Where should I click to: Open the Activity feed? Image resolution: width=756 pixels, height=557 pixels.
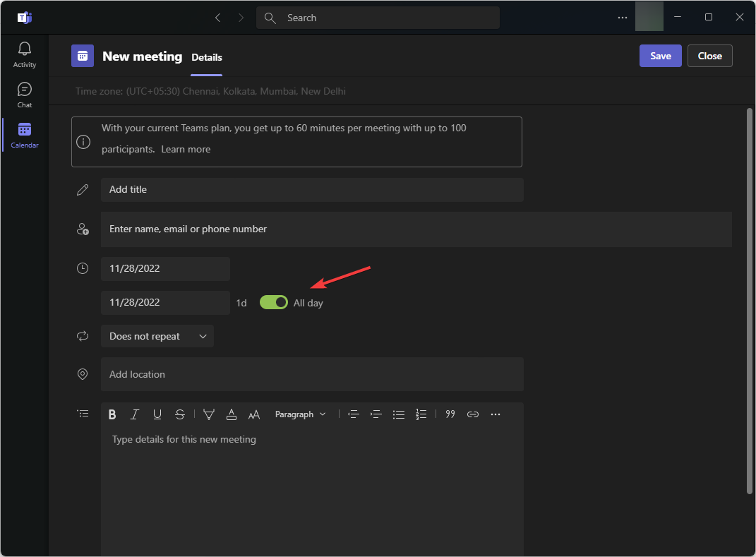[25, 55]
